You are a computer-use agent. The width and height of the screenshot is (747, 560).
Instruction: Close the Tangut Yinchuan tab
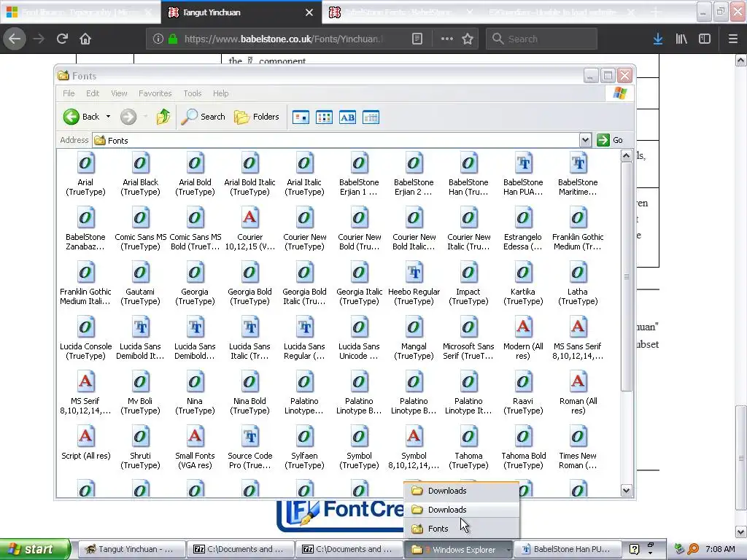pyautogui.click(x=309, y=12)
